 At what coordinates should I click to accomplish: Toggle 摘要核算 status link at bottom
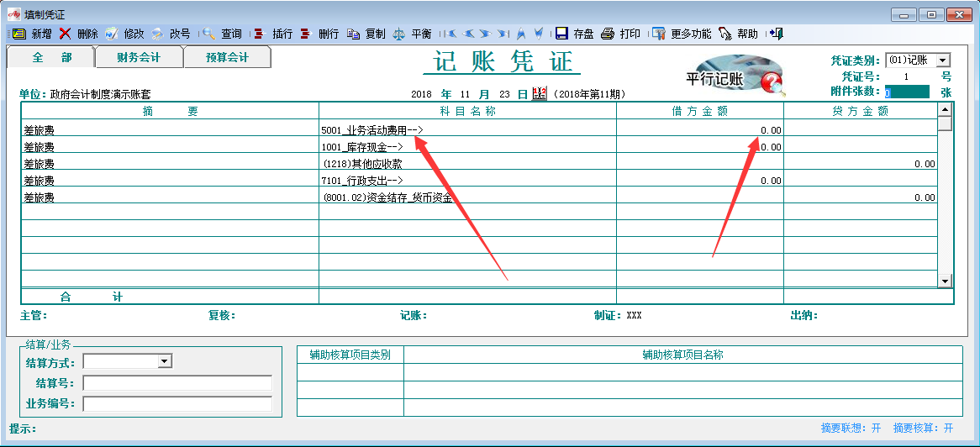pos(923,429)
